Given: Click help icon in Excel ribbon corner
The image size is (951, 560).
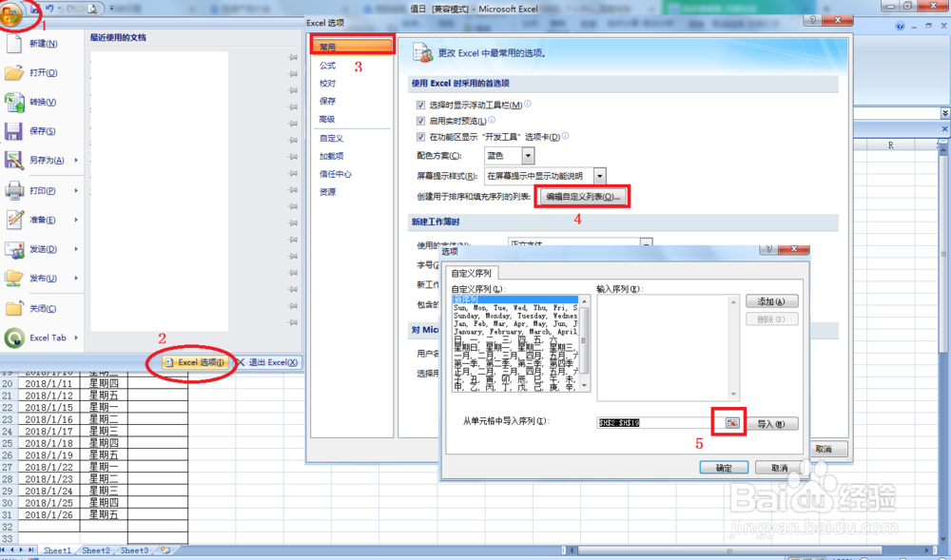Looking at the screenshot, I should click(900, 26).
